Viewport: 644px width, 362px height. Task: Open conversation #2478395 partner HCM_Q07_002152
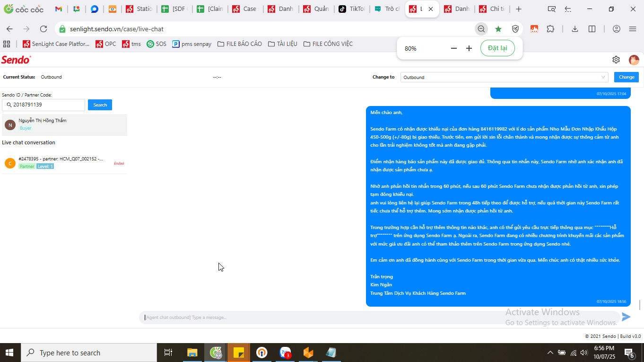pos(64,163)
